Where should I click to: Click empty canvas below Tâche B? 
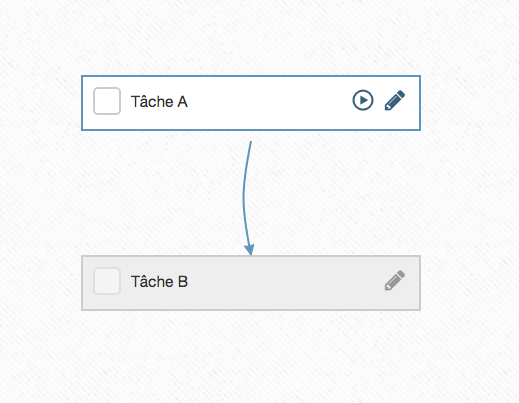251,357
